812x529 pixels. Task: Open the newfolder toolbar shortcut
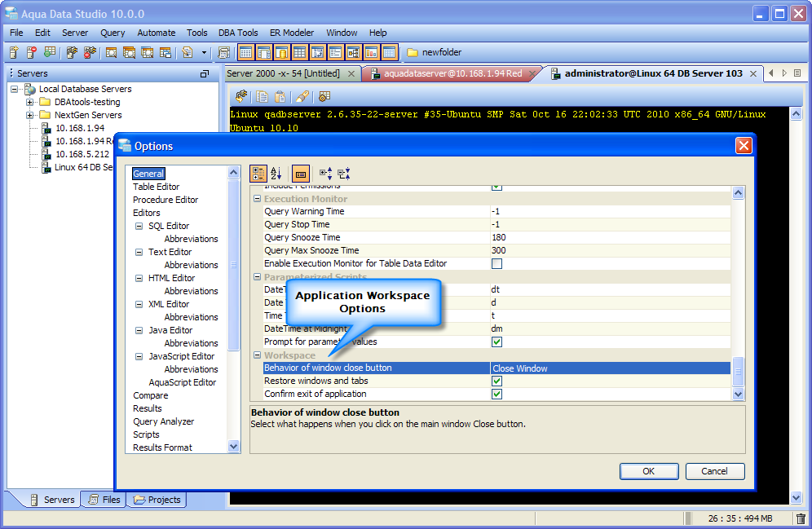[x=434, y=52]
